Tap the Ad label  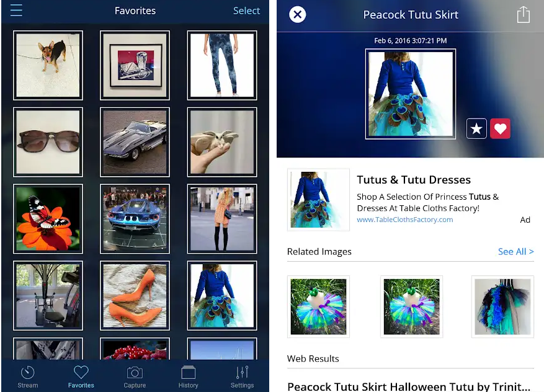click(x=525, y=220)
